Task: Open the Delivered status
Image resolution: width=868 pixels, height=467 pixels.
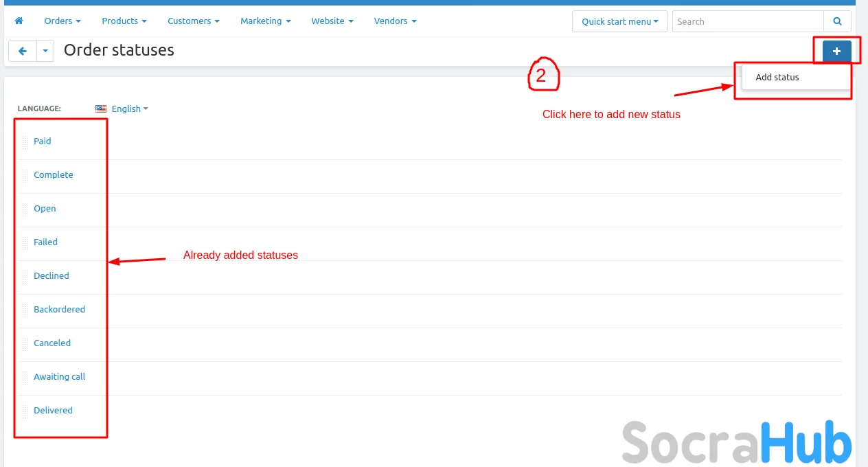Action: (54, 411)
